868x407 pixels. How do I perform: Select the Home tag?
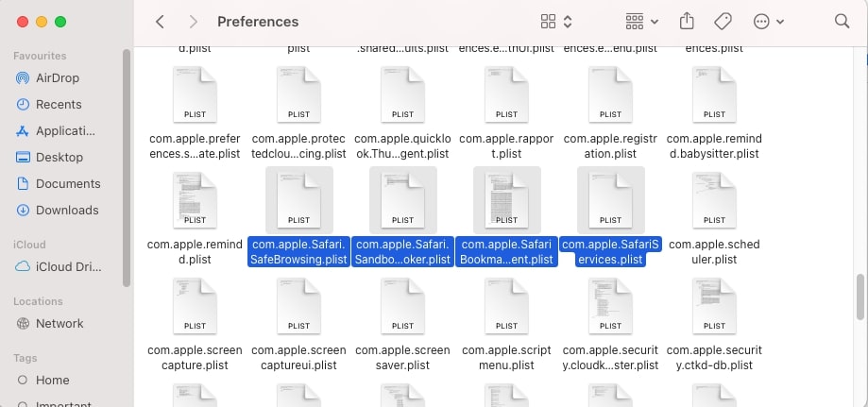(53, 380)
